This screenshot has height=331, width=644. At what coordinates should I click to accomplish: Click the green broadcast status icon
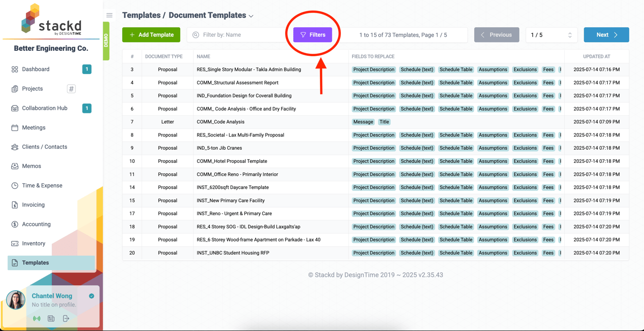[37, 319]
